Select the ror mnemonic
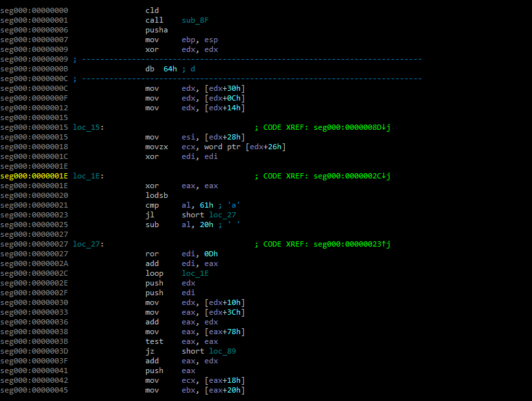Viewport: 532px width, 401px height. click(152, 254)
